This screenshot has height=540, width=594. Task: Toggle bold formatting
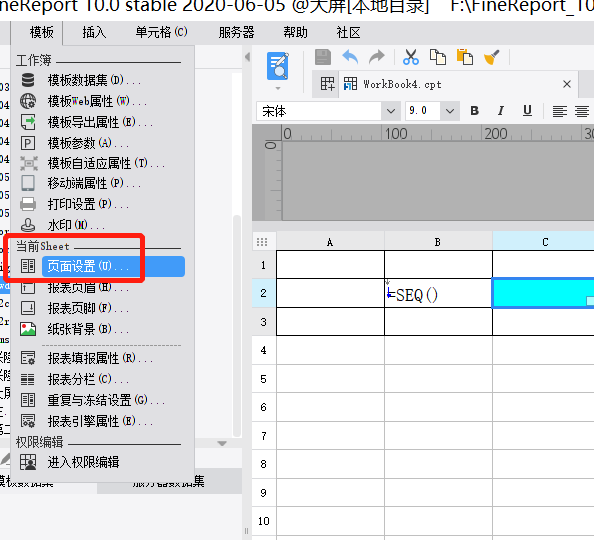coord(474,111)
